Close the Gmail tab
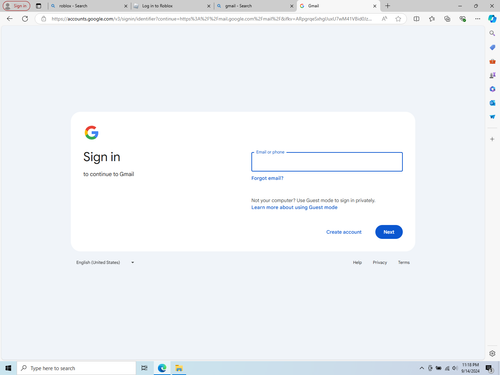Image resolution: width=500 pixels, height=375 pixels. 375,6
